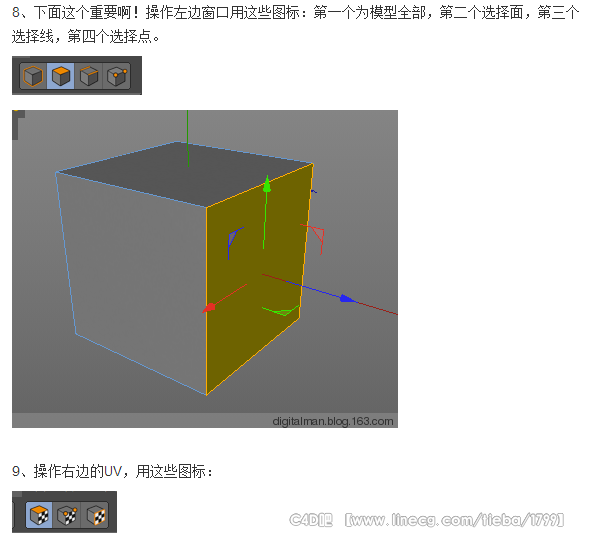
Task: Click the red X-axis arrow handle
Action: [209, 307]
